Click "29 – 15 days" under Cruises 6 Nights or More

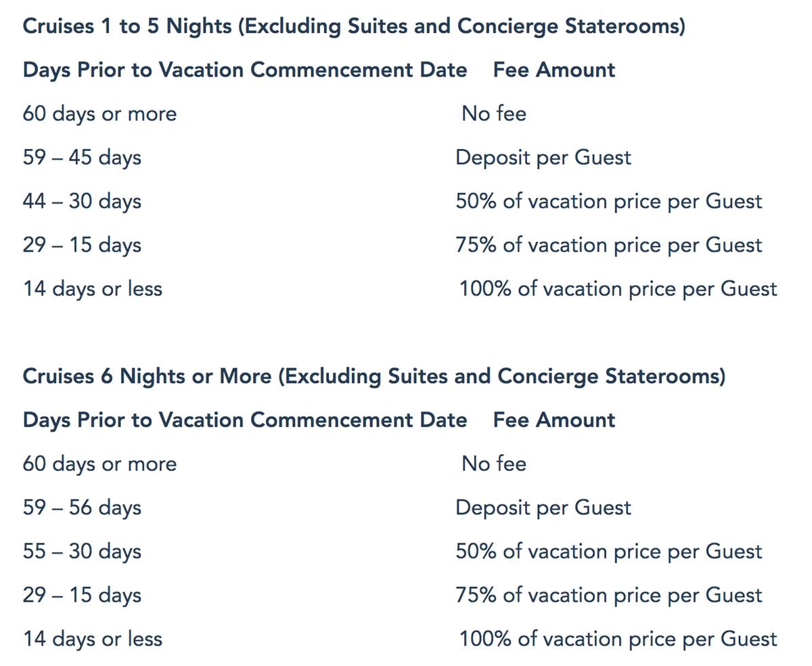coord(82,595)
